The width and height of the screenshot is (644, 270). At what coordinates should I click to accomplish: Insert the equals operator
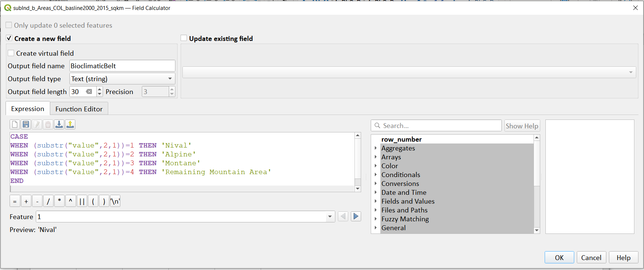[15, 201]
